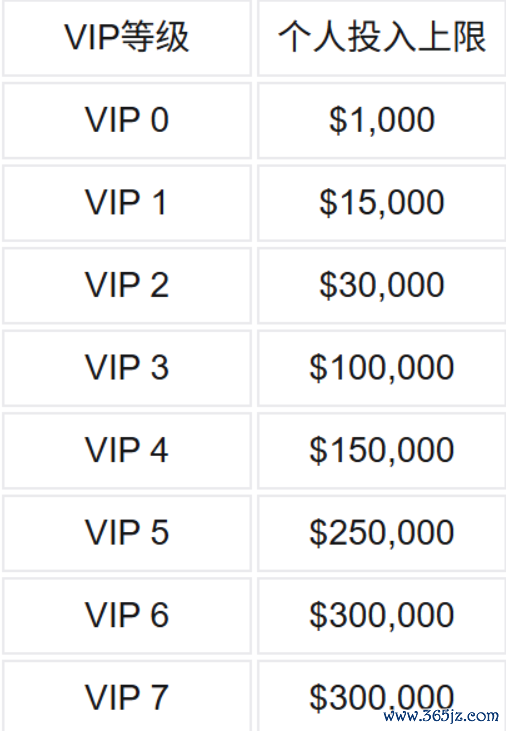Click the $150,000 limit cell

[x=381, y=450]
